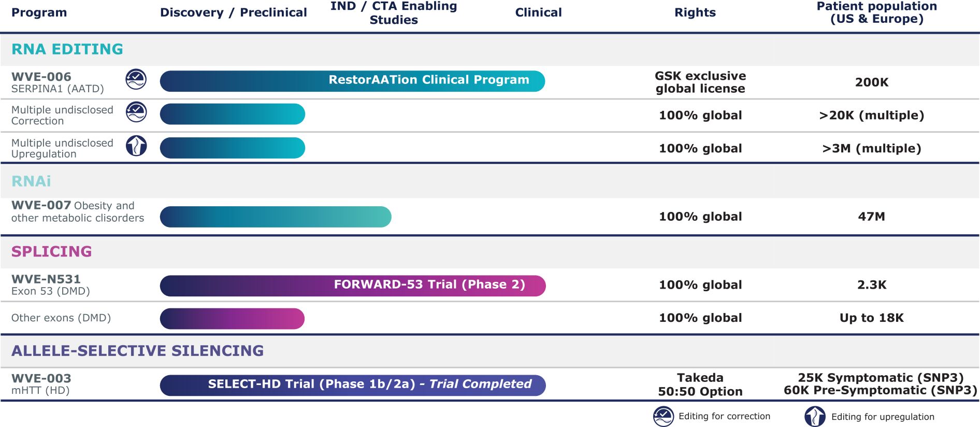Select the SPLICING section heading
The image size is (980, 427).
coord(52,251)
